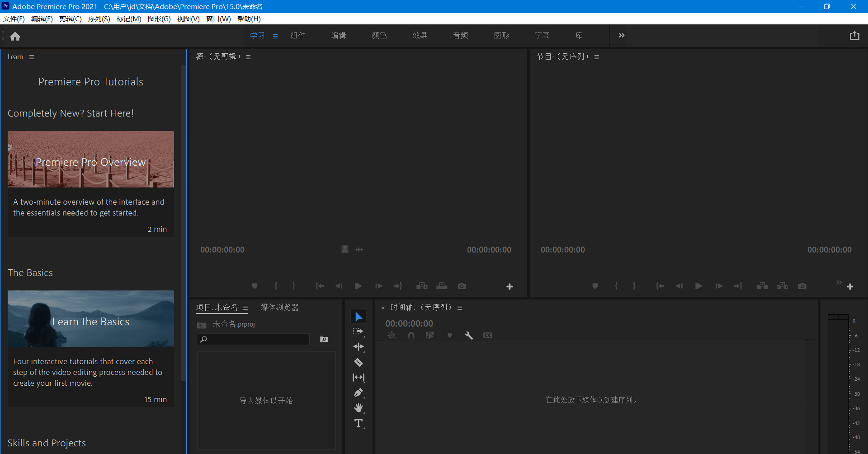Viewport: 868px width, 454px height.
Task: Step back one frame in Source monitor
Action: point(339,286)
